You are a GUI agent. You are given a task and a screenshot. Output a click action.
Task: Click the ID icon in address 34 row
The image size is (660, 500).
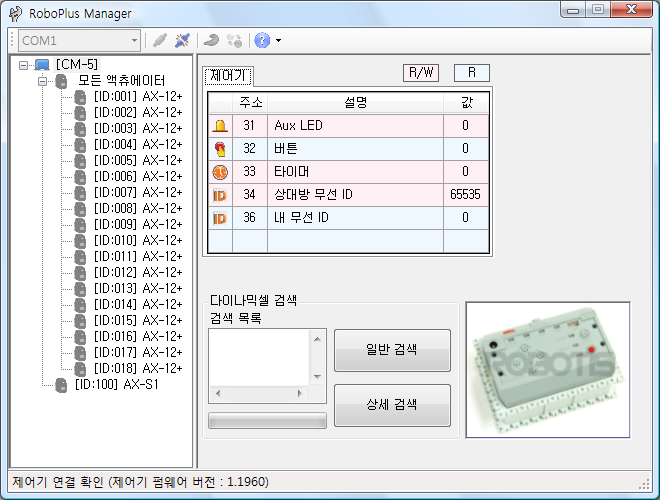[219, 195]
